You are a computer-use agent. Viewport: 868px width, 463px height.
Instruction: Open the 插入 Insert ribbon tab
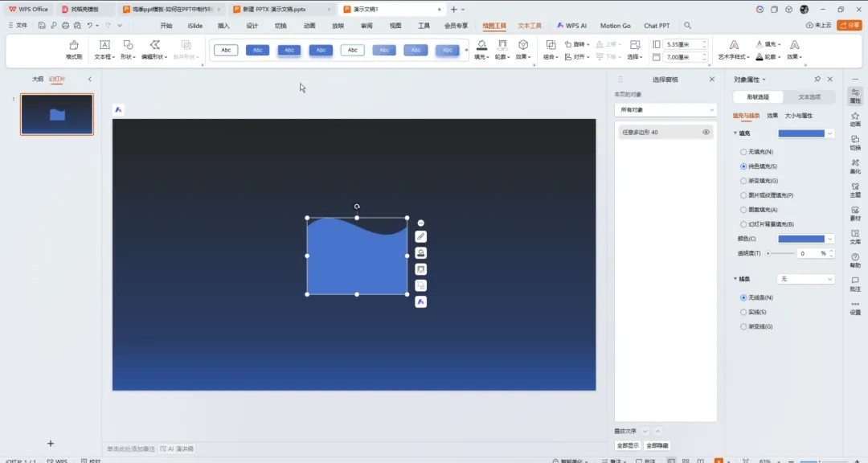point(223,26)
